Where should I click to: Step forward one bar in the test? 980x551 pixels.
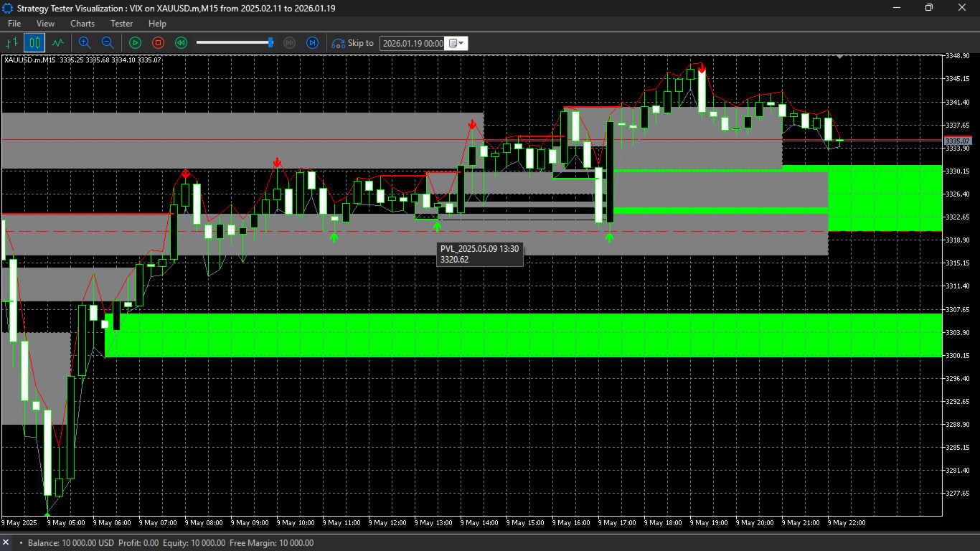(312, 43)
